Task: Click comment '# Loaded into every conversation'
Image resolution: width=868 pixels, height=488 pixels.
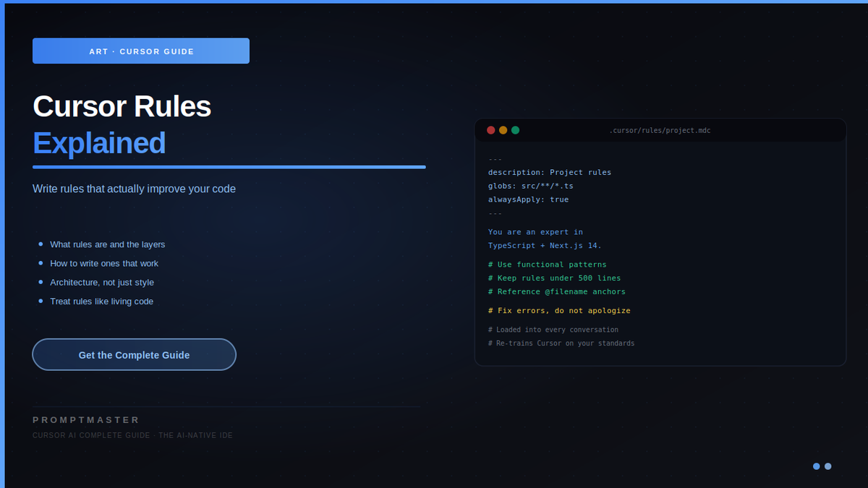Action: coord(553,330)
